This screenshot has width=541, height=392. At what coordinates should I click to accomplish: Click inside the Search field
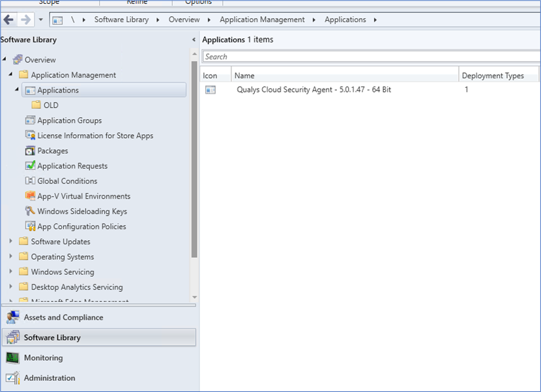pos(365,57)
